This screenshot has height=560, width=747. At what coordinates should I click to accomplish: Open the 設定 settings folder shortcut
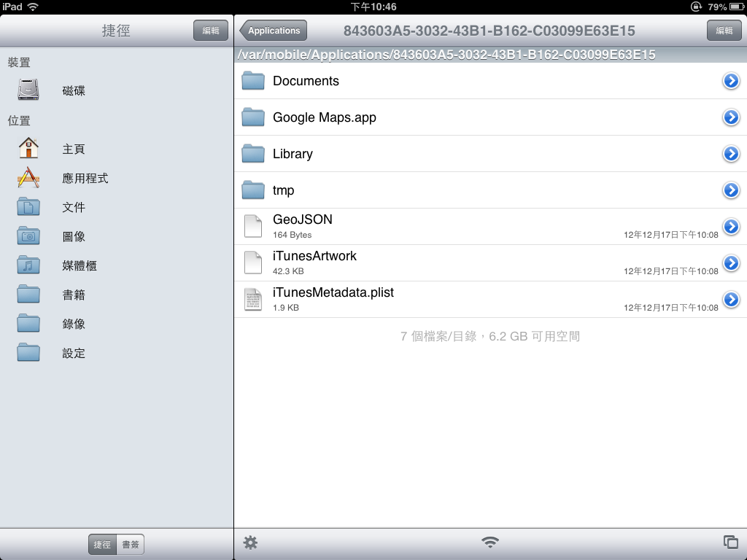click(29, 353)
